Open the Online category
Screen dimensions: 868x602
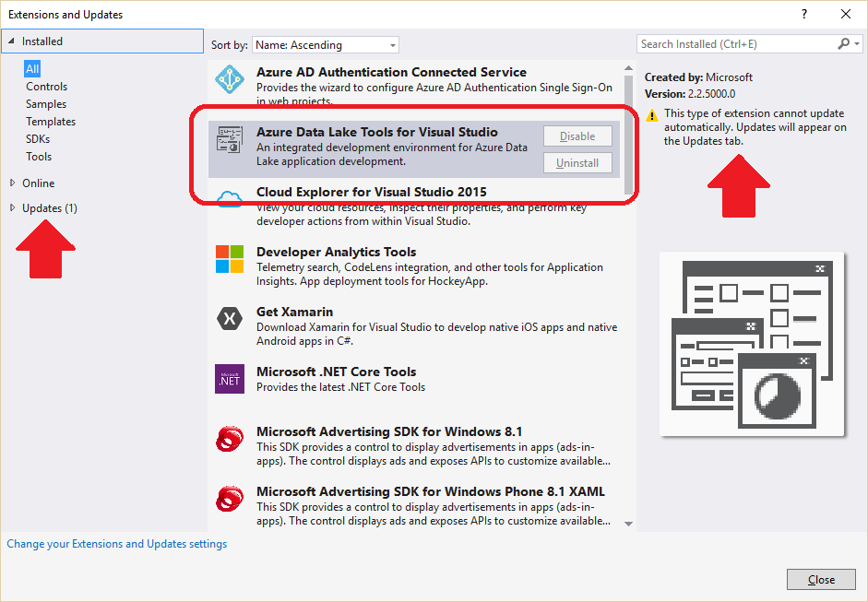(38, 183)
